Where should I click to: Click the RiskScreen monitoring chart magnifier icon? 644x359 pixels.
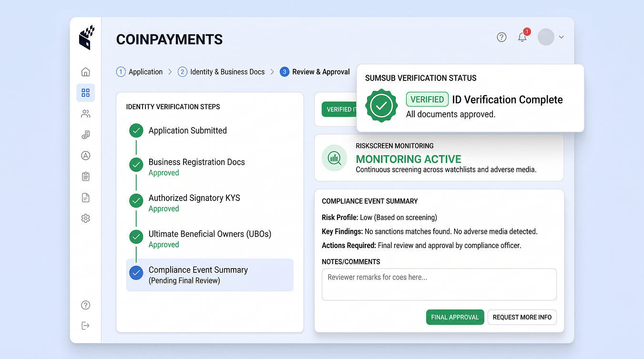tap(335, 158)
